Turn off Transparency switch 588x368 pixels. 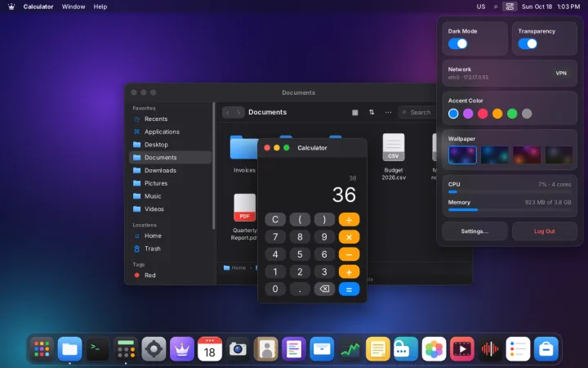(528, 43)
